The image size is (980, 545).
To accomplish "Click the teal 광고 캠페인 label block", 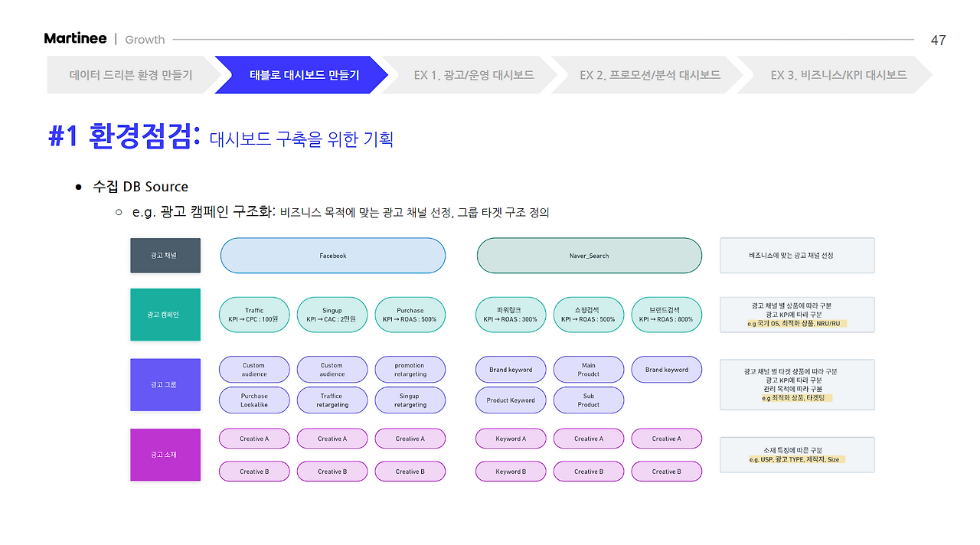I will [165, 315].
